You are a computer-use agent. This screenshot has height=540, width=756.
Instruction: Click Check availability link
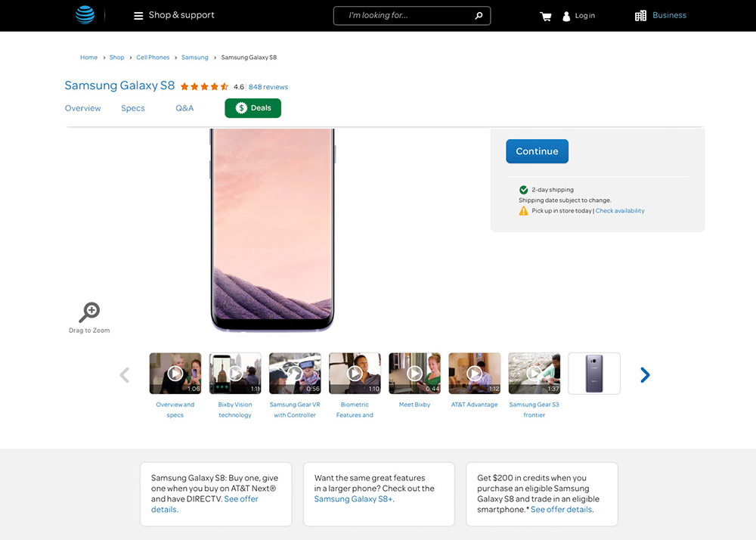620,211
